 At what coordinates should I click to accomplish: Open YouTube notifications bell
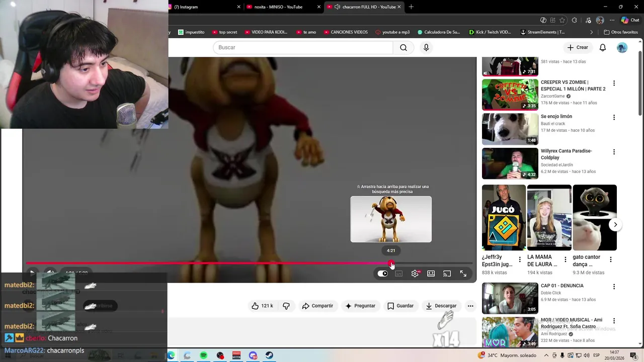[x=603, y=47]
